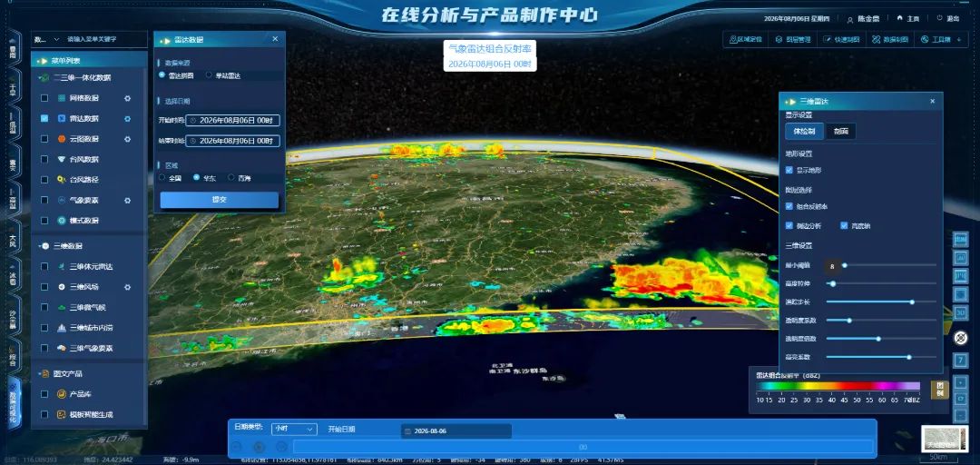
Task: Click the 3D view button on the right strip
Action: click(x=961, y=312)
